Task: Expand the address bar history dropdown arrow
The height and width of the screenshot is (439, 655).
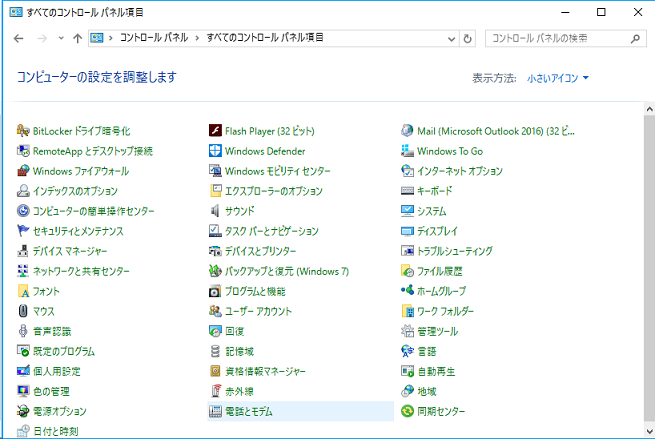Action: [x=451, y=39]
